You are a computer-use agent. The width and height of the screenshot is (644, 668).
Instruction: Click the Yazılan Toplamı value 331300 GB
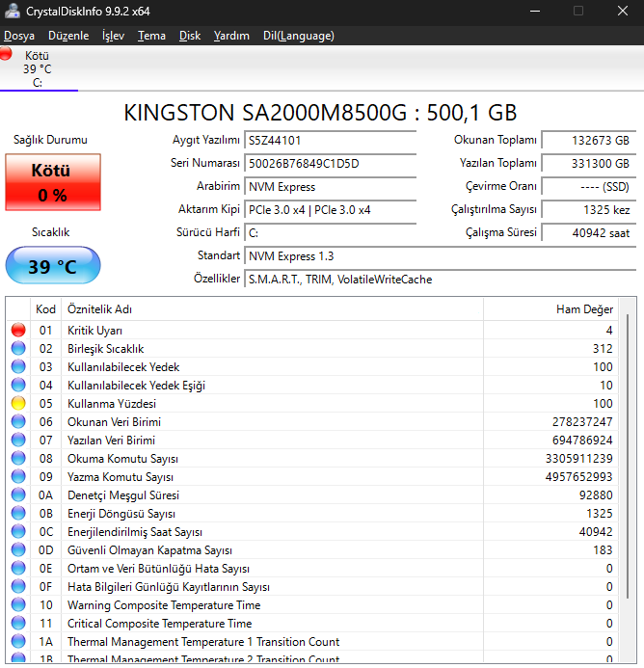click(x=589, y=164)
